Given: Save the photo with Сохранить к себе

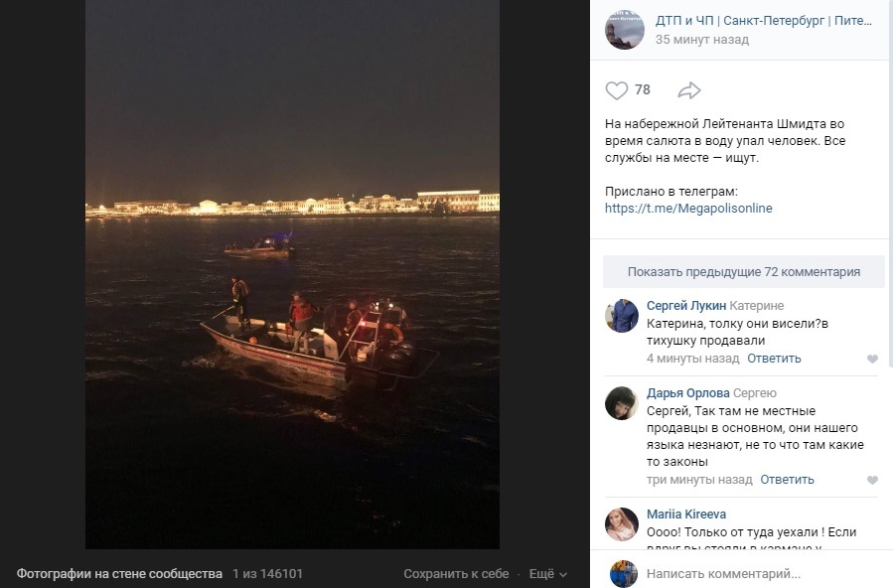Looking at the screenshot, I should click(x=456, y=574).
